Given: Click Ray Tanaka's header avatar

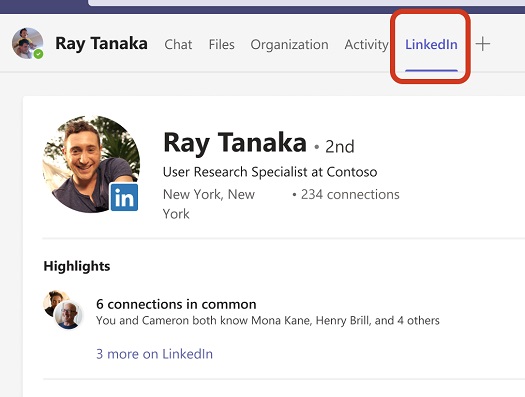Looking at the screenshot, I should click(x=27, y=43).
